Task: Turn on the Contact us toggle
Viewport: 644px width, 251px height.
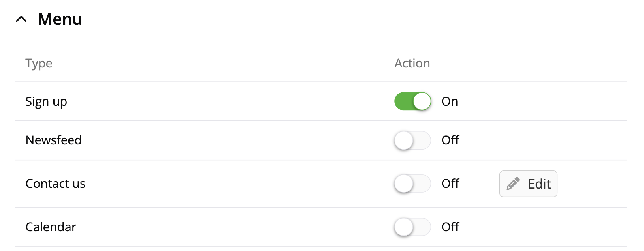Action: coord(412,184)
